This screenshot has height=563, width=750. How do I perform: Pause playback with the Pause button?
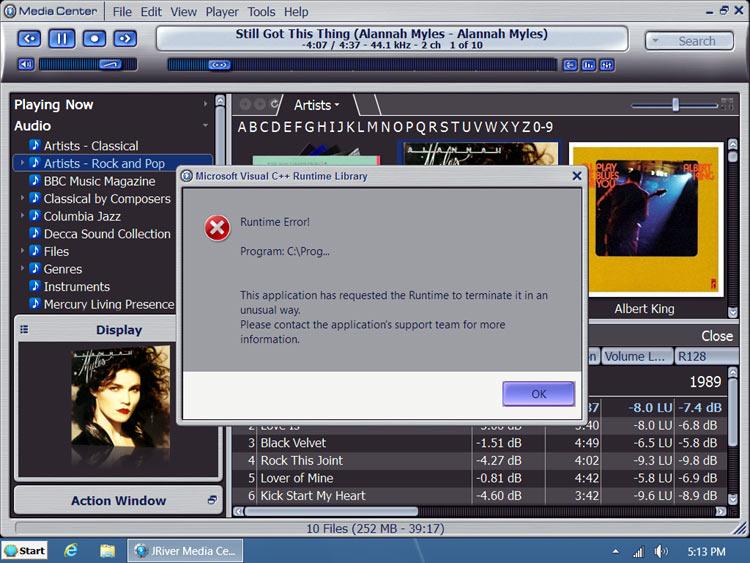coord(62,39)
